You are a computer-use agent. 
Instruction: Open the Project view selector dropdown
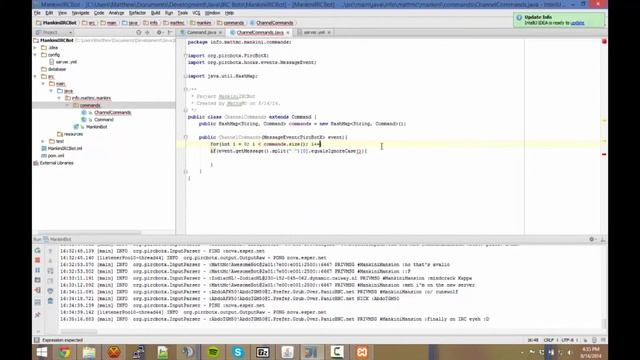[x=54, y=32]
